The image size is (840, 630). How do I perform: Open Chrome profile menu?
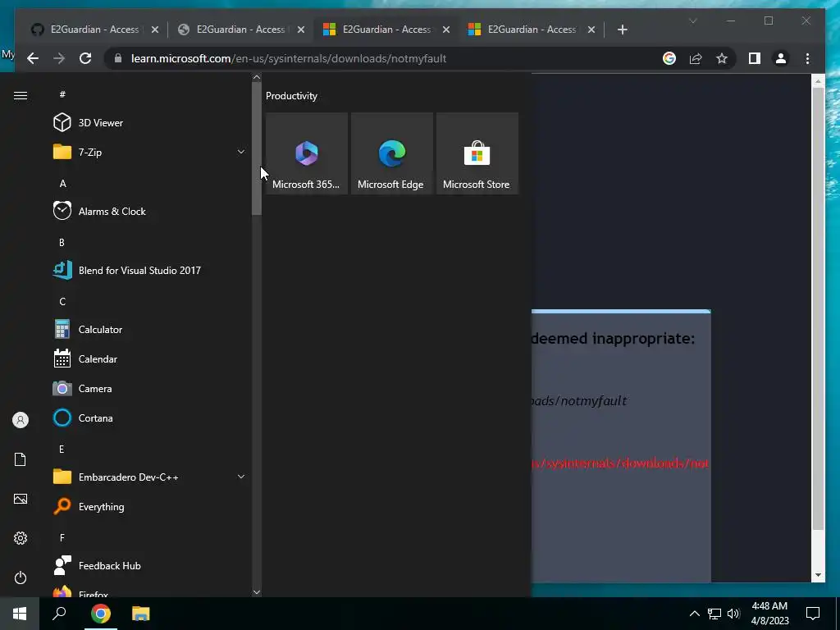781,58
